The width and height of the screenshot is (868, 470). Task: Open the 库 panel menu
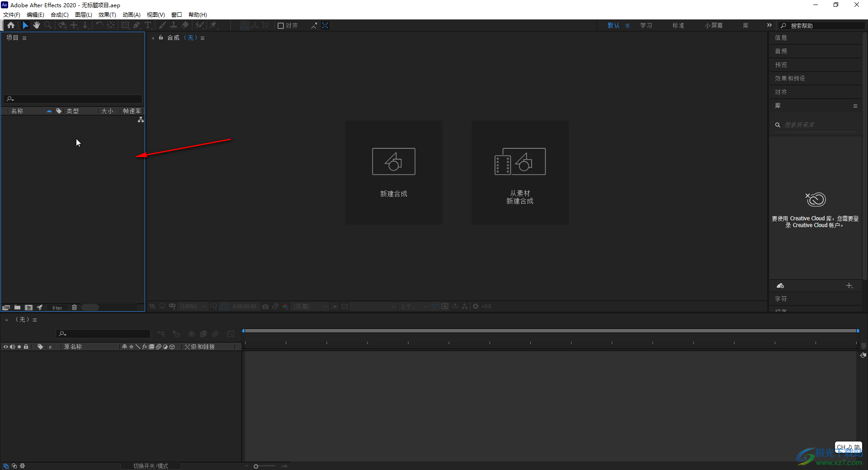855,106
